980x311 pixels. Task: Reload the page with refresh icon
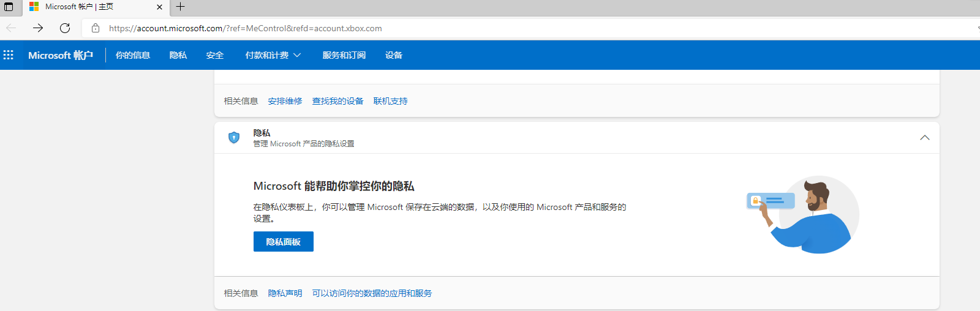click(x=65, y=28)
